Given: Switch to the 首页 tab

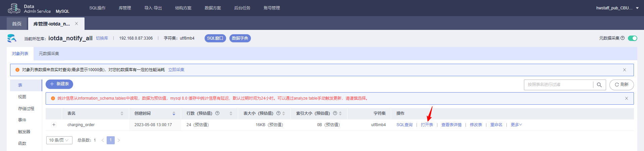Looking at the screenshot, I should [17, 24].
